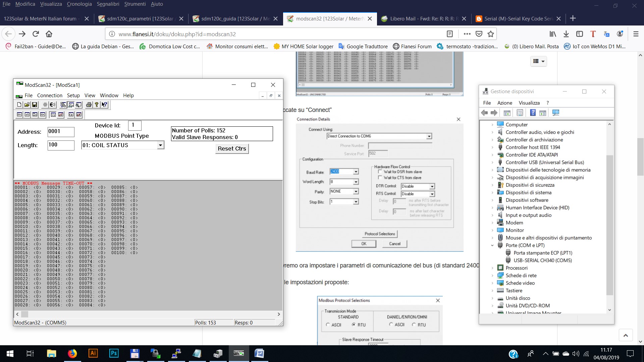Open a new Firefox tab with plus button
The image size is (644, 362).
pyautogui.click(x=573, y=18)
